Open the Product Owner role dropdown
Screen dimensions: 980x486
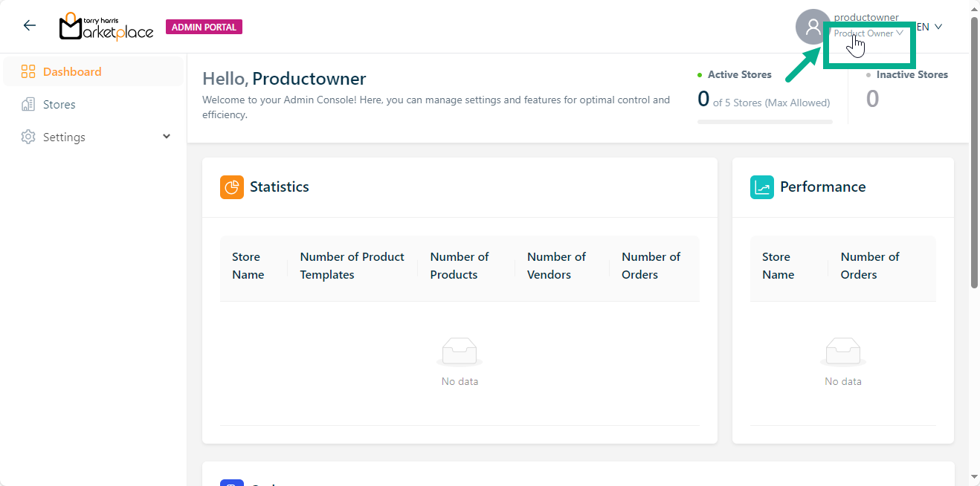tap(868, 33)
